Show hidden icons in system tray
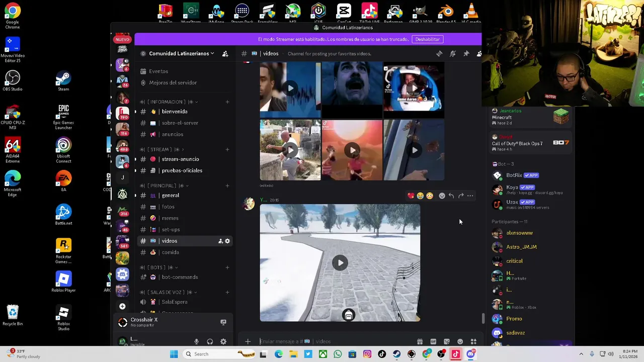 pos(581,354)
